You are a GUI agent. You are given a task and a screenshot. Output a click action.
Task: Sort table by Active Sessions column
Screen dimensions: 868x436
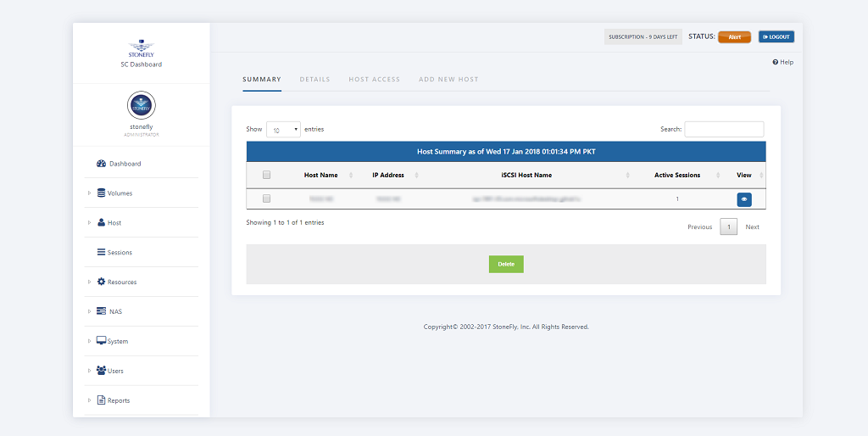pos(677,176)
